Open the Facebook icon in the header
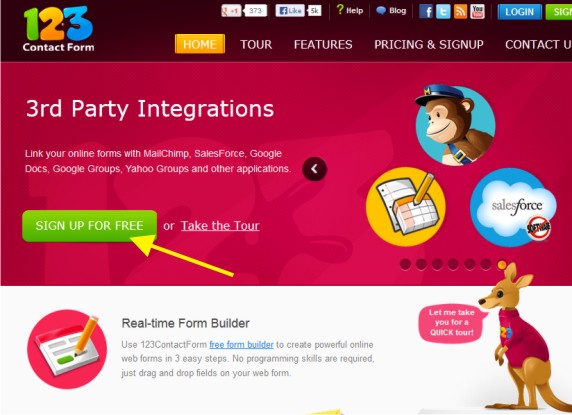Screen dimensions: 572x415 [x=425, y=11]
